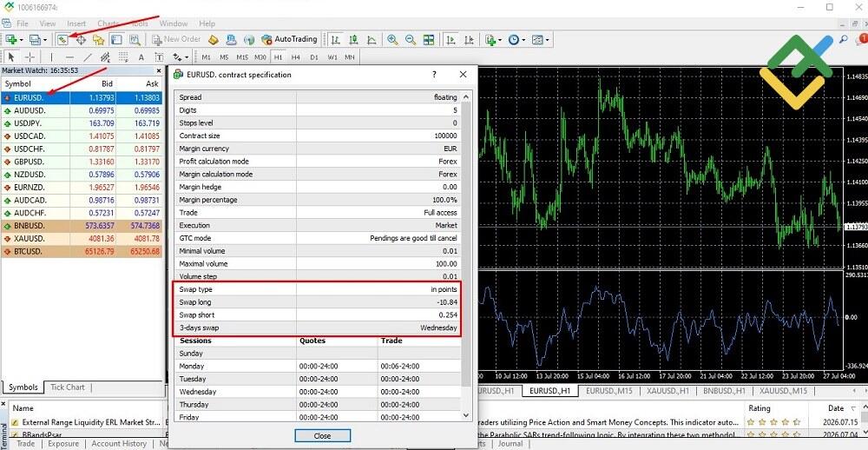Open the Profiles icon in toolbar
The image size is (868, 450).
(x=35, y=39)
